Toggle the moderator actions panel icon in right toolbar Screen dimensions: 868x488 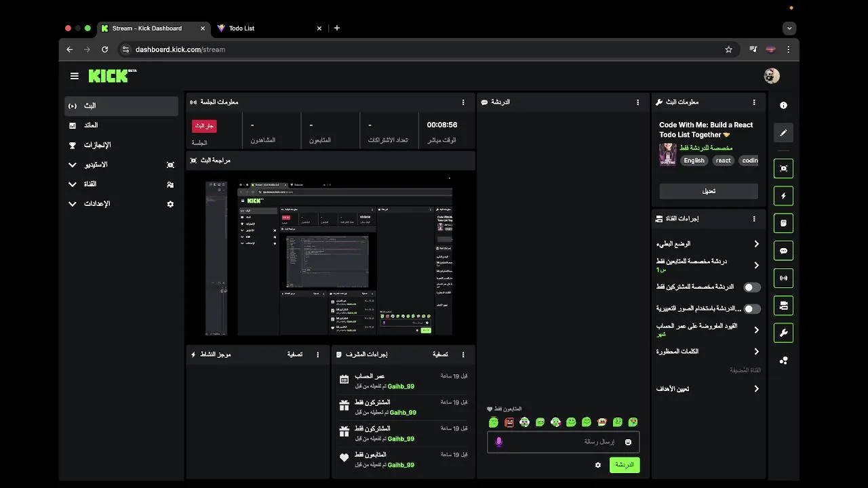[783, 223]
